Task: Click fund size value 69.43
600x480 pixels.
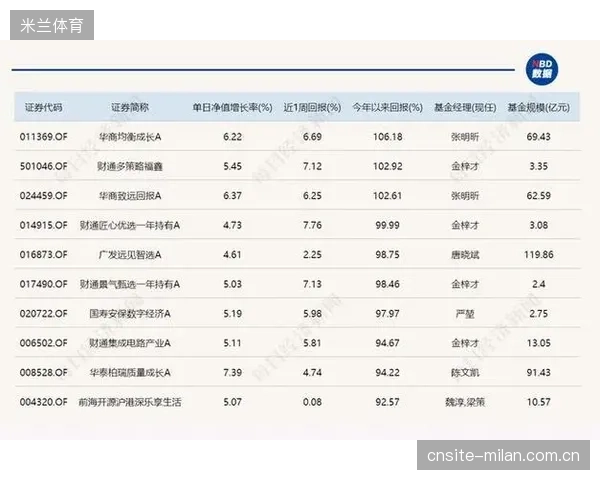Action: click(x=538, y=137)
